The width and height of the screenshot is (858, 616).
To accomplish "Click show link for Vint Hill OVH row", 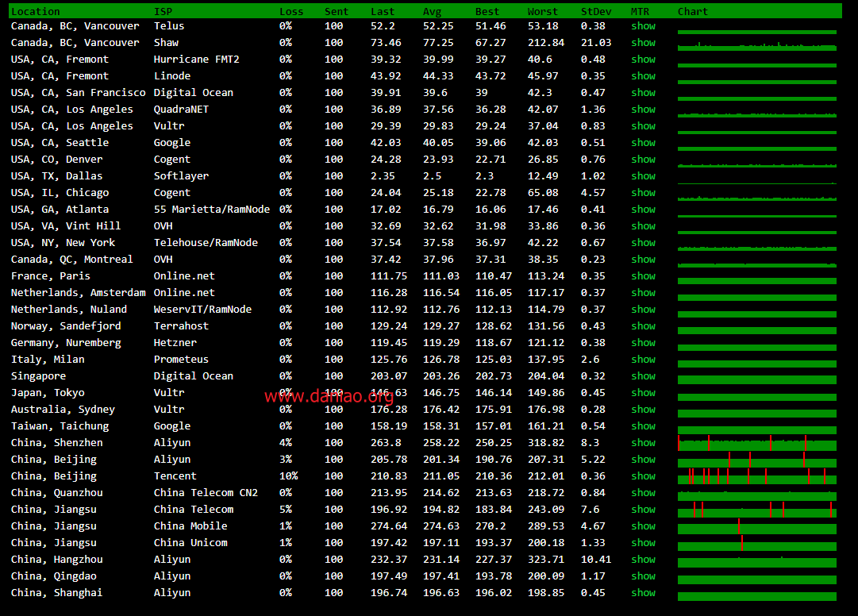I will point(643,226).
